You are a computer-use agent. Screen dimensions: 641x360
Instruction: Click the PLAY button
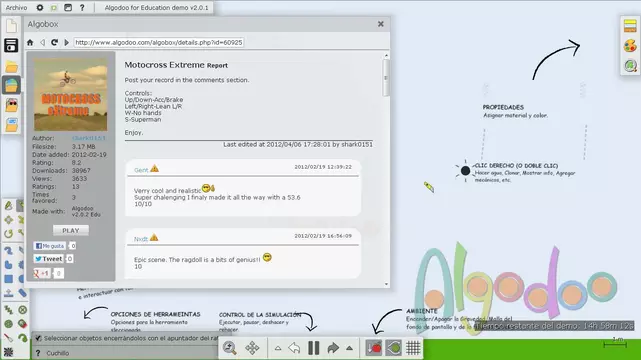tap(71, 230)
